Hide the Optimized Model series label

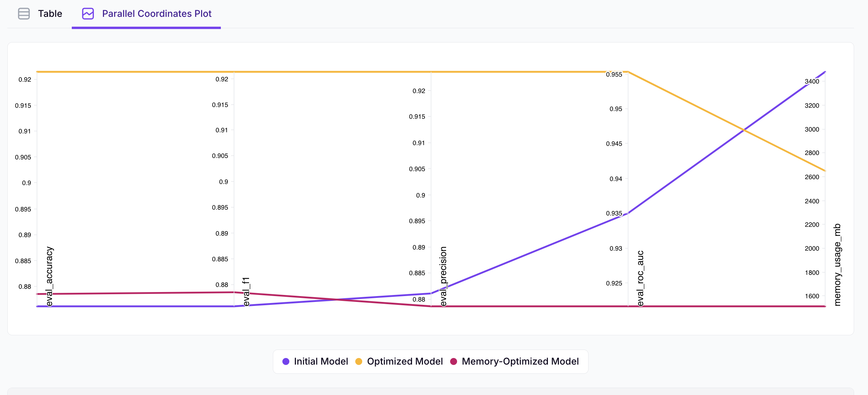click(405, 362)
